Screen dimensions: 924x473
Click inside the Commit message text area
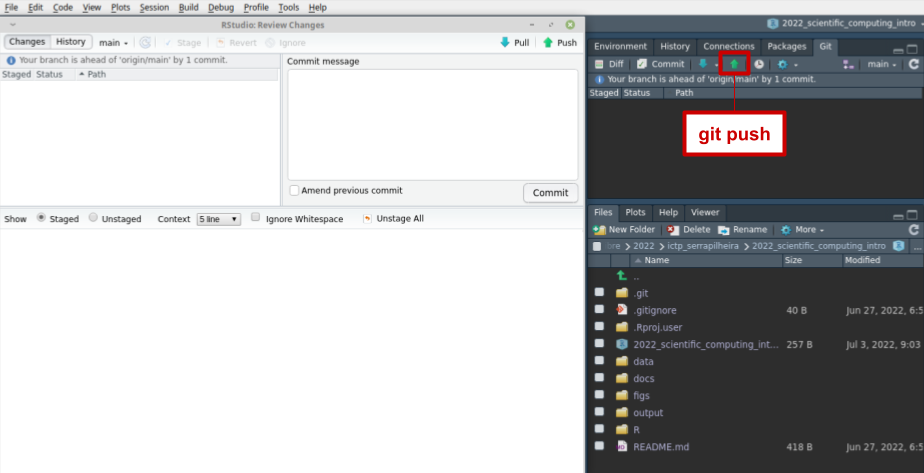tap(432, 124)
